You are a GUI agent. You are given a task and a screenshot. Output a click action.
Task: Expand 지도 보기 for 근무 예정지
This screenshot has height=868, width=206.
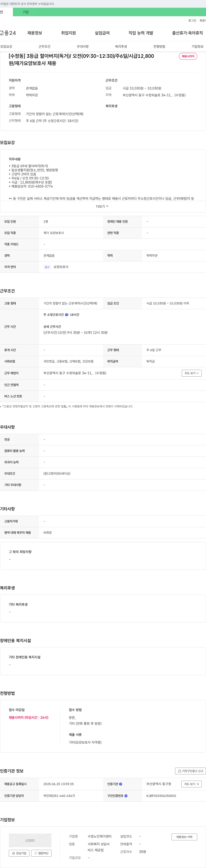(x=191, y=373)
